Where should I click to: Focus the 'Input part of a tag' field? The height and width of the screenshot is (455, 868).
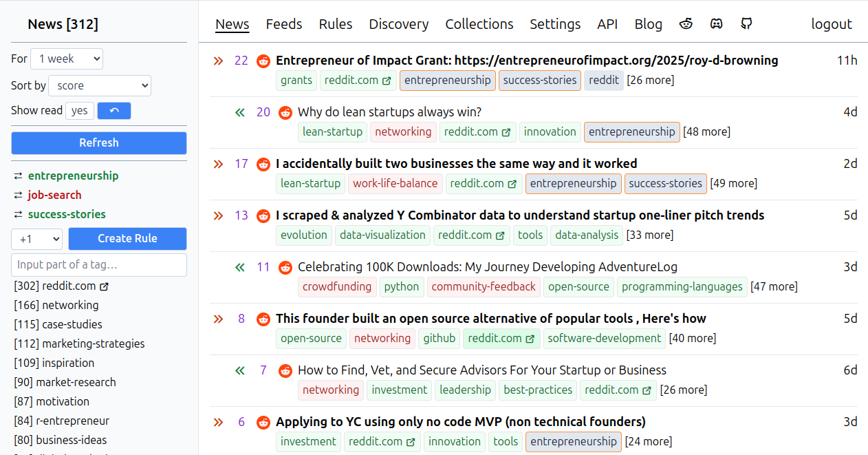99,265
